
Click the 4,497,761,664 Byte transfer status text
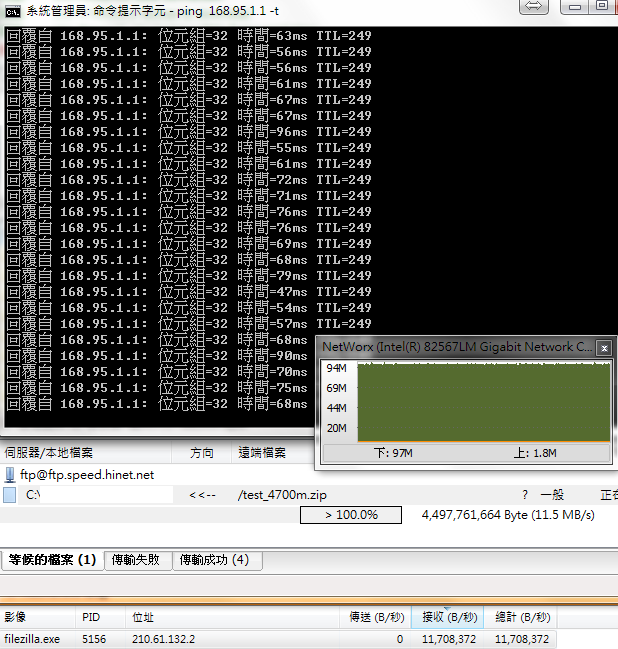[508, 515]
